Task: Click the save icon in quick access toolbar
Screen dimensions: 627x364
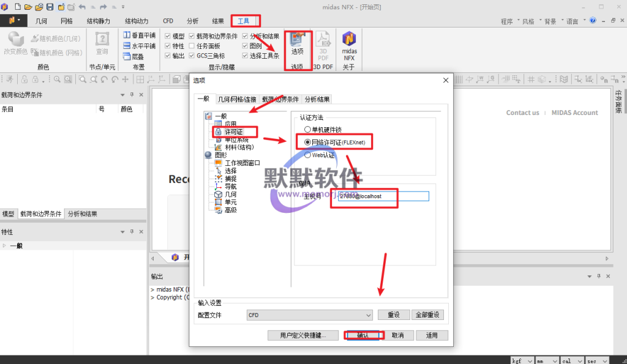Action: tap(50, 7)
